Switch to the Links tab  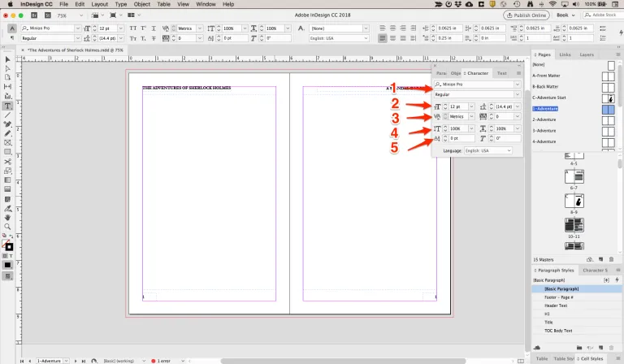click(x=565, y=54)
